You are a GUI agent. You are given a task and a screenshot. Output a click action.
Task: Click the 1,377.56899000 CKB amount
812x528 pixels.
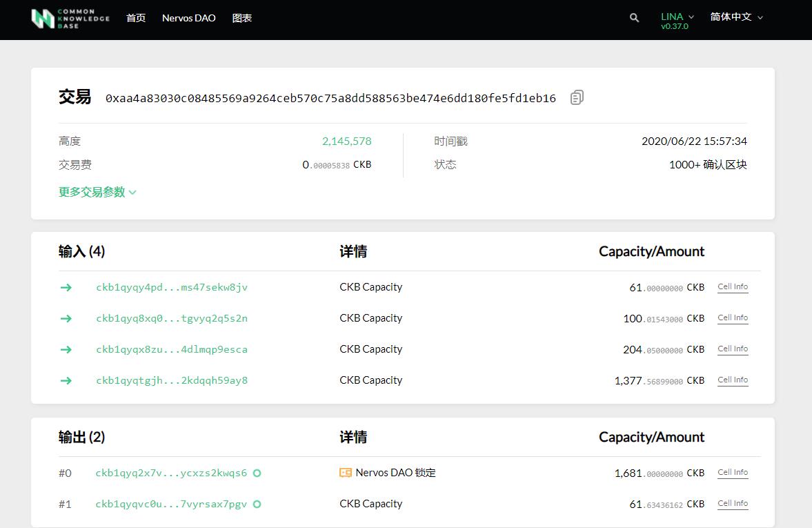click(x=660, y=381)
